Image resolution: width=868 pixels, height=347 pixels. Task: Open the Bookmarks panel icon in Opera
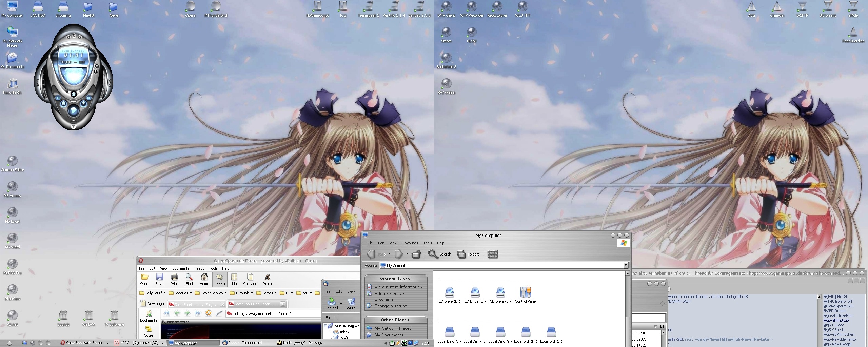(x=149, y=316)
